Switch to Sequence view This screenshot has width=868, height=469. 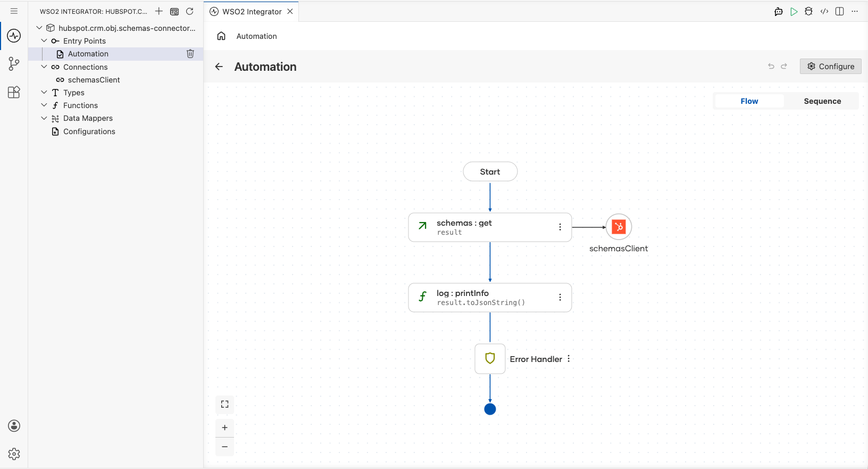click(x=822, y=101)
